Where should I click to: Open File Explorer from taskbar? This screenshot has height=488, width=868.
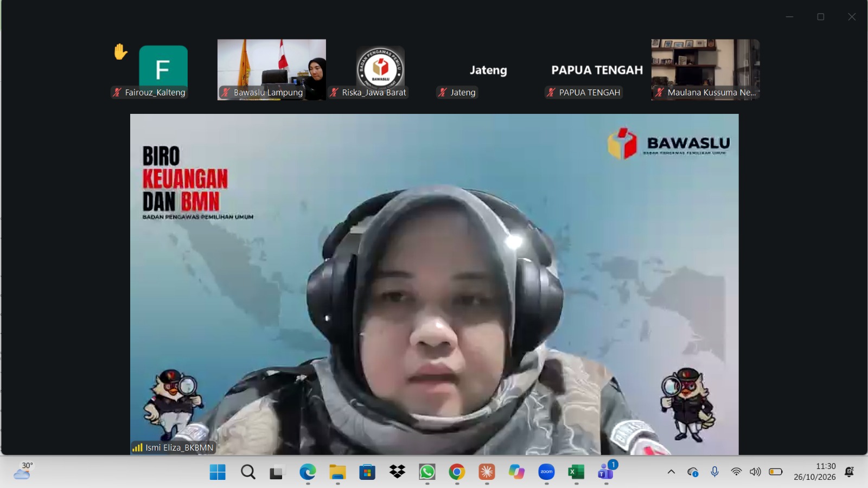coord(337,472)
